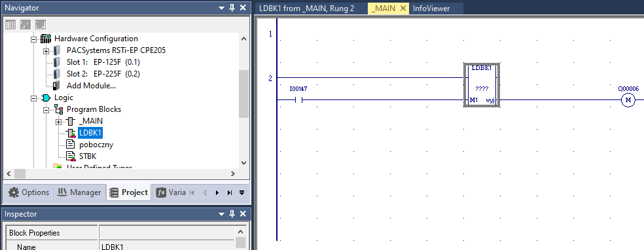Click the Q00006 coil symbol
This screenshot has width=644, height=250.
(628, 99)
